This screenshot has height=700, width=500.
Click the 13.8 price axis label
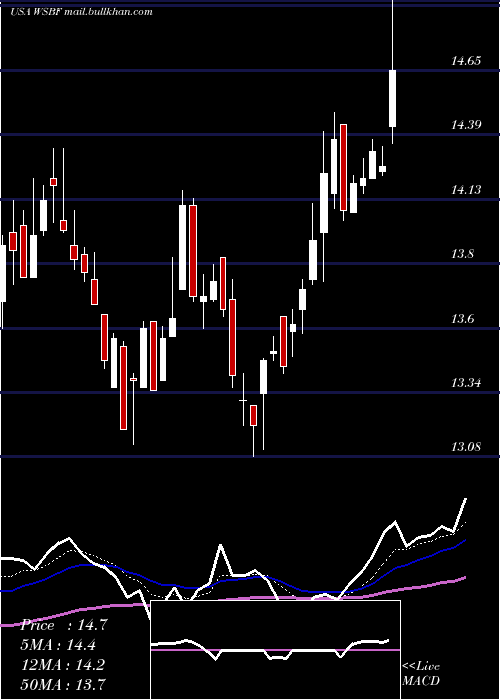pos(463,254)
